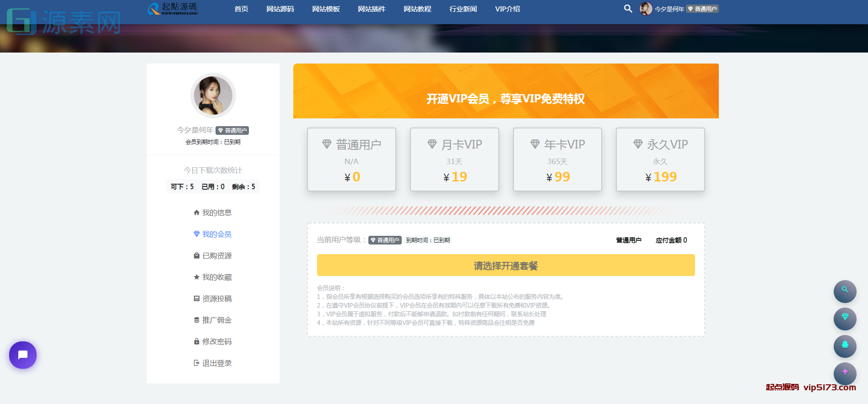Click the floating search round button

click(x=845, y=291)
